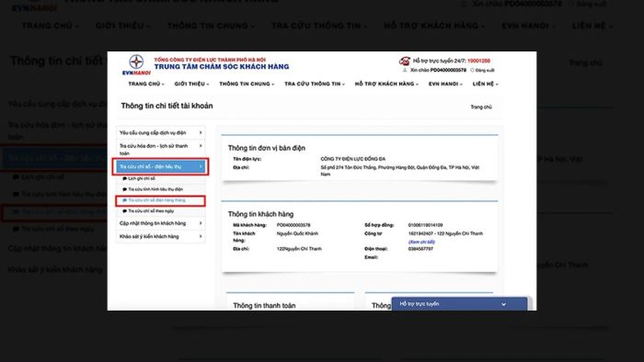Viewport: 644px width, 362px height.
Task: Click the EVNHANOI logo in the lightbox page
Action: (x=136, y=65)
